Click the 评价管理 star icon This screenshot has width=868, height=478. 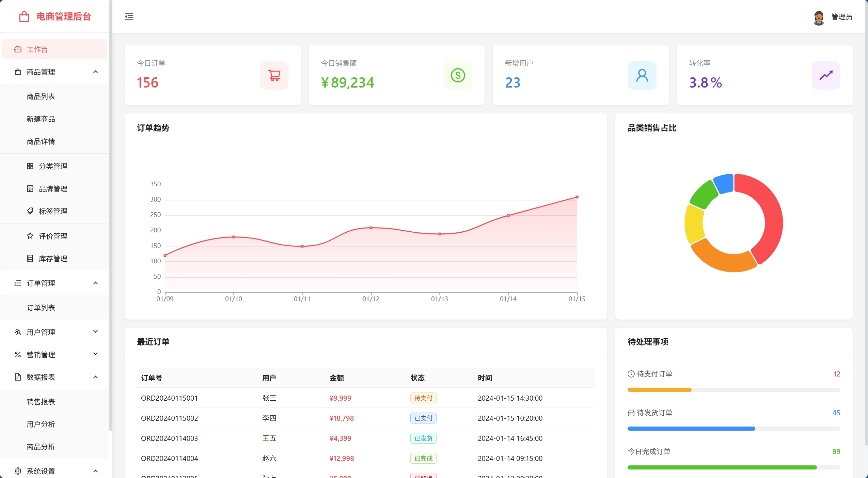(x=30, y=236)
